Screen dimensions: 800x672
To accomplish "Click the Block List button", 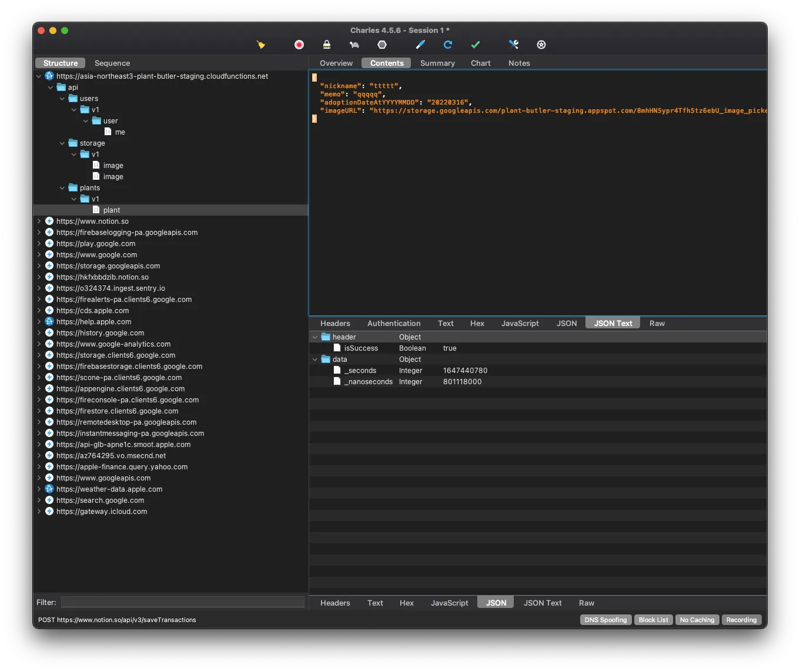I will (x=653, y=620).
